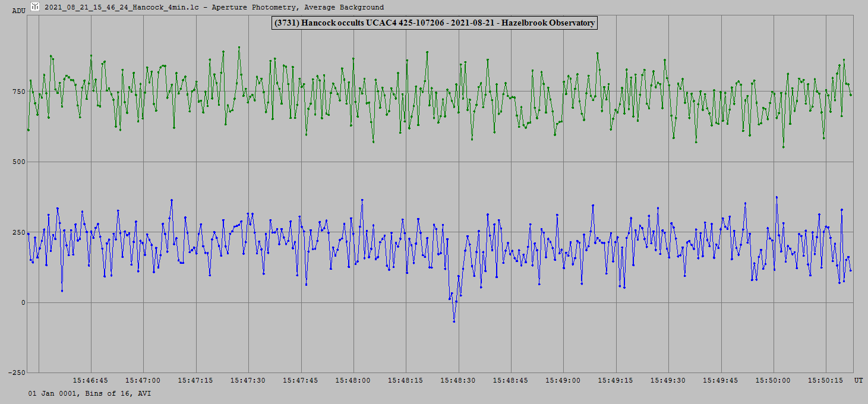The image size is (868, 404).
Task: Click the 15:49:45 time axis label
Action: pyautogui.click(x=720, y=380)
